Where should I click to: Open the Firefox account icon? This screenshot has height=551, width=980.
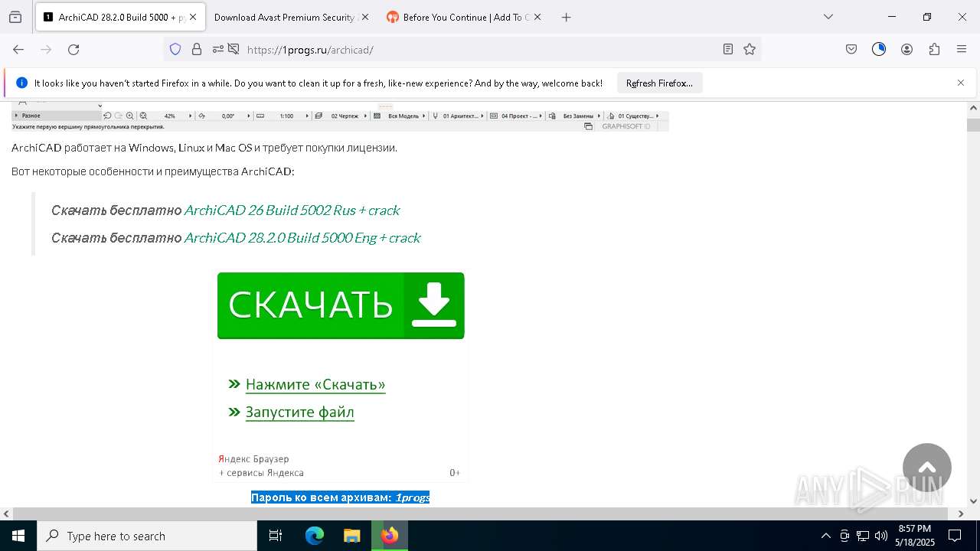(x=906, y=49)
